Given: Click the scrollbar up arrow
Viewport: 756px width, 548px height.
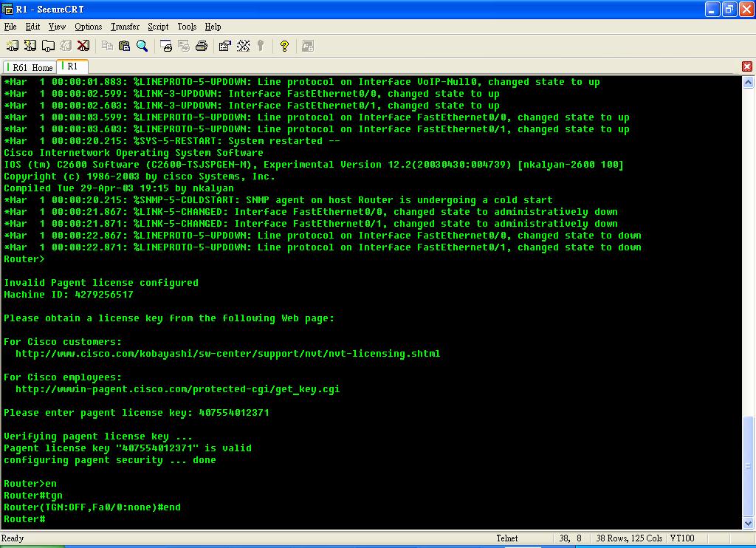Looking at the screenshot, I should click(748, 82).
